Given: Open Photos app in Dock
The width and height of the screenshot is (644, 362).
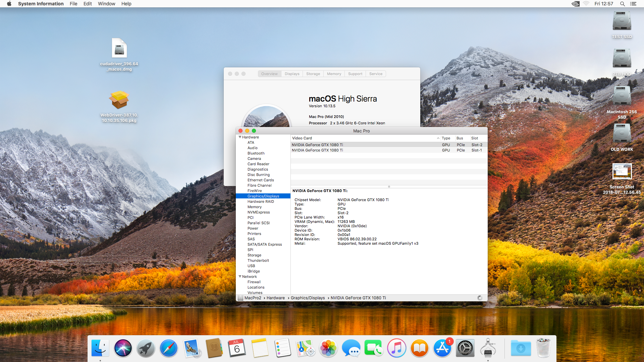Looking at the screenshot, I should coord(328,348).
